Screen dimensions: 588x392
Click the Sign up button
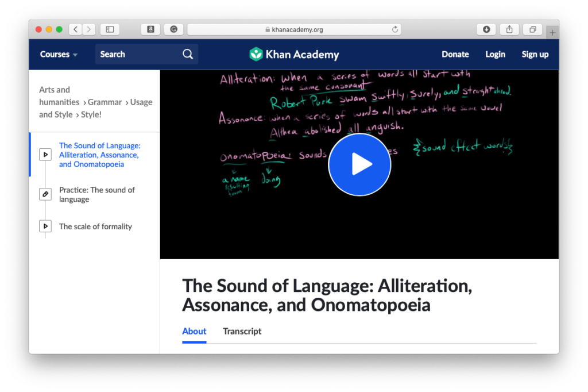pos(535,54)
